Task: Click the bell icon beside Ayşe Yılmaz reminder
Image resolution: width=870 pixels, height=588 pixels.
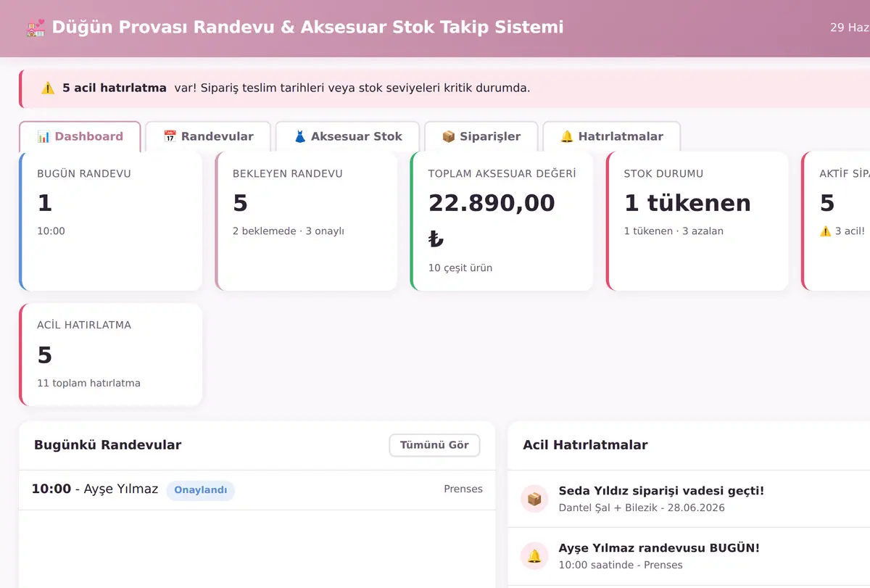Action: (534, 556)
